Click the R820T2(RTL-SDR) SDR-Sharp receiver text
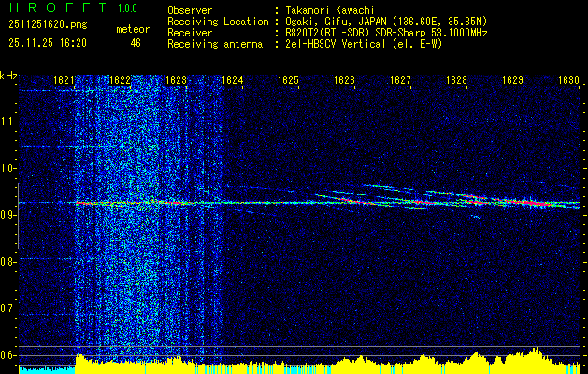Image resolution: width=588 pixels, height=374 pixels. coord(385,33)
